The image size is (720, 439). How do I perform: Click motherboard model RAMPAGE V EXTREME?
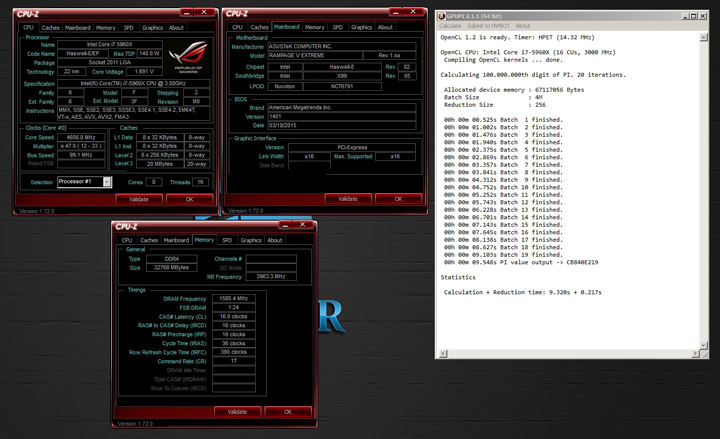coord(315,55)
